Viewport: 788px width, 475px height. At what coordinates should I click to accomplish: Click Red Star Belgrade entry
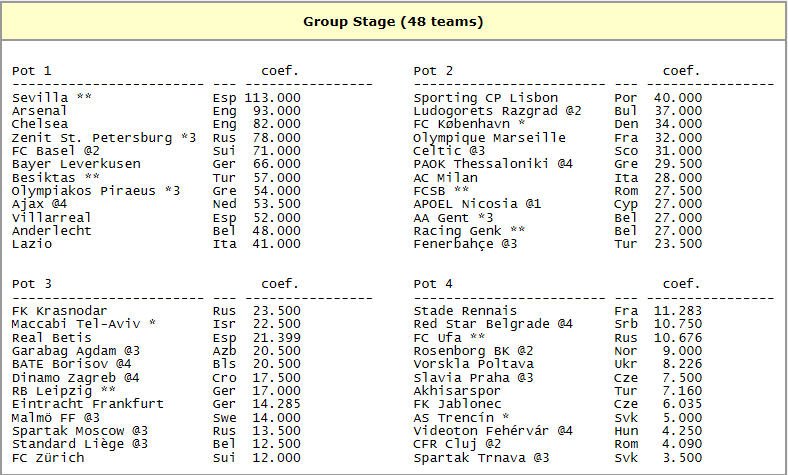pos(493,324)
